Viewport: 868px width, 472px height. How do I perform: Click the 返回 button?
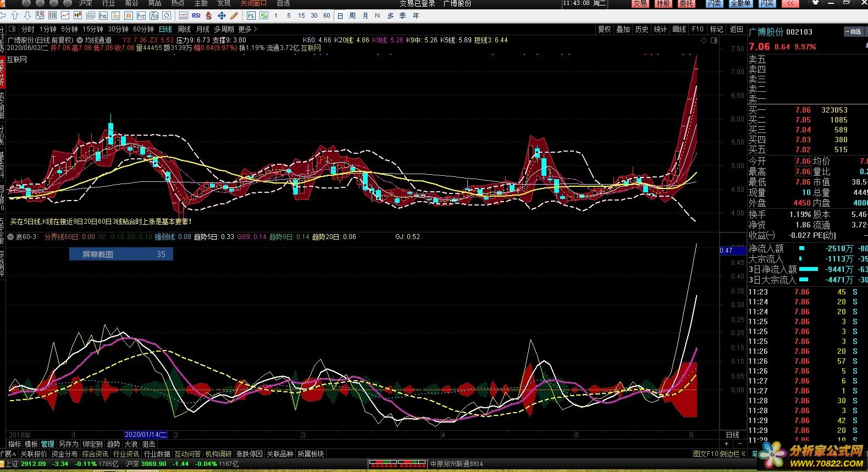[x=737, y=29]
